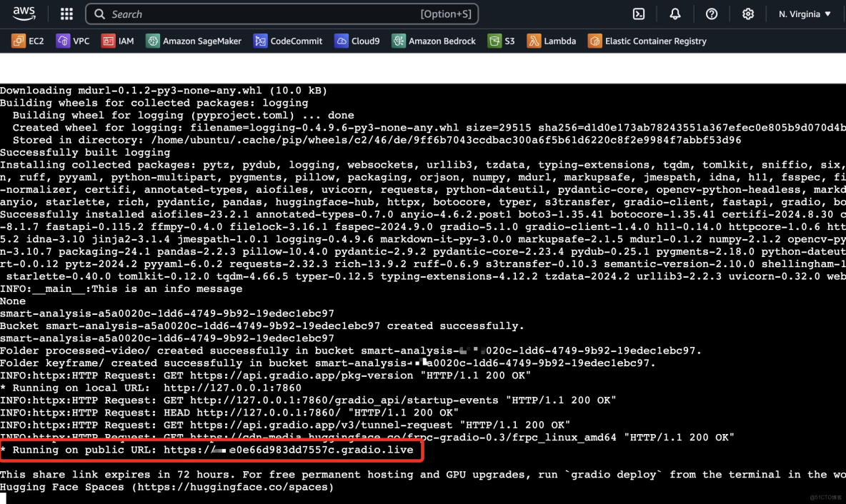
Task: Click the 'Installing collected packages' line
Action: [x=423, y=164]
